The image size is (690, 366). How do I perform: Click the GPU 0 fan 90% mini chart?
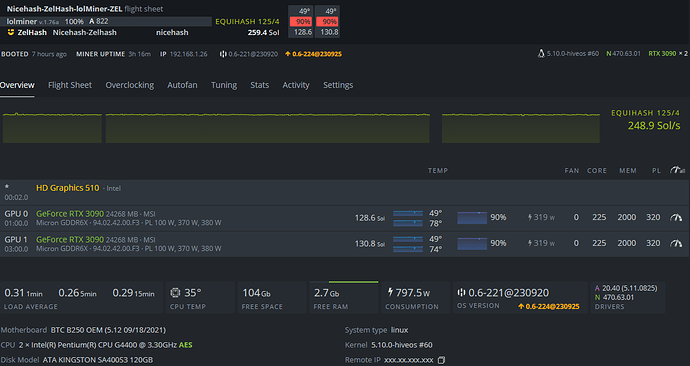[x=472, y=218]
